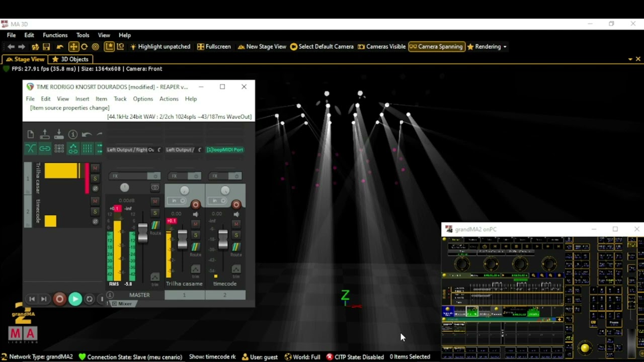The width and height of the screenshot is (644, 362).
Task: Mute the timecode track in track panel
Action: 95,201
